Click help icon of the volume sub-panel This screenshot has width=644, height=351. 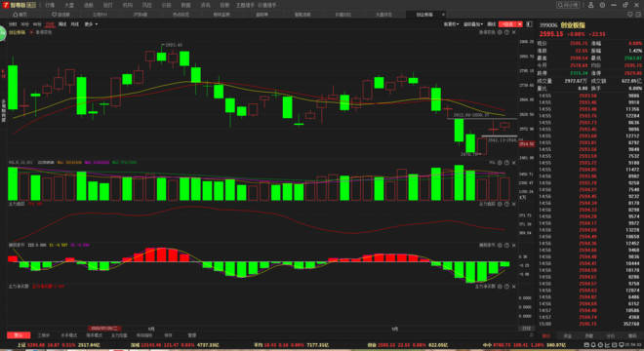pyautogui.click(x=506, y=163)
